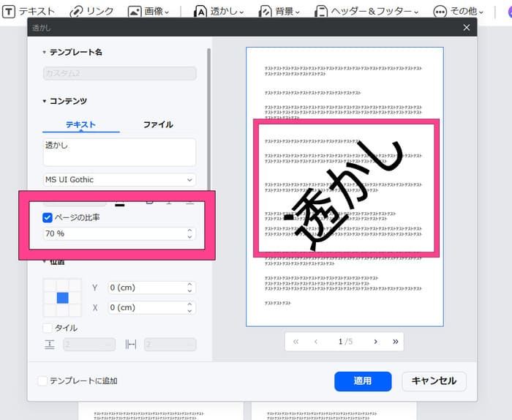This screenshot has width=512, height=420.
Task: Click the watermark text box containing 透かし
Action: [x=119, y=152]
